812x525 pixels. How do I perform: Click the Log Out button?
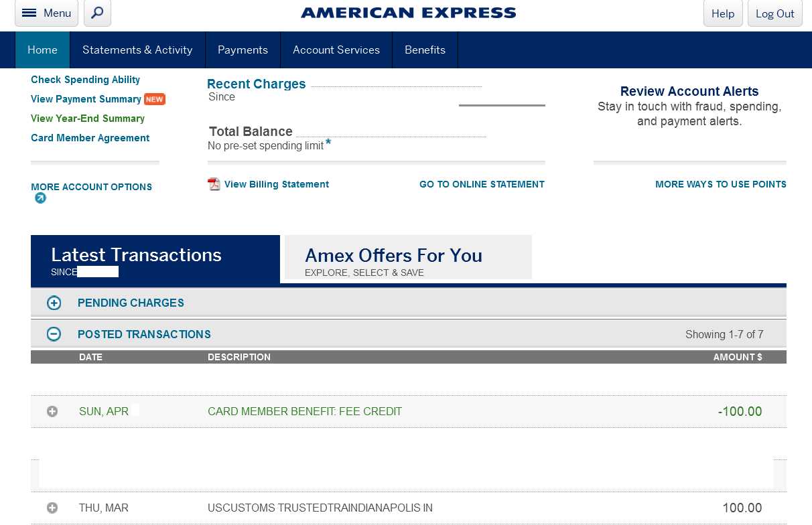pyautogui.click(x=774, y=13)
